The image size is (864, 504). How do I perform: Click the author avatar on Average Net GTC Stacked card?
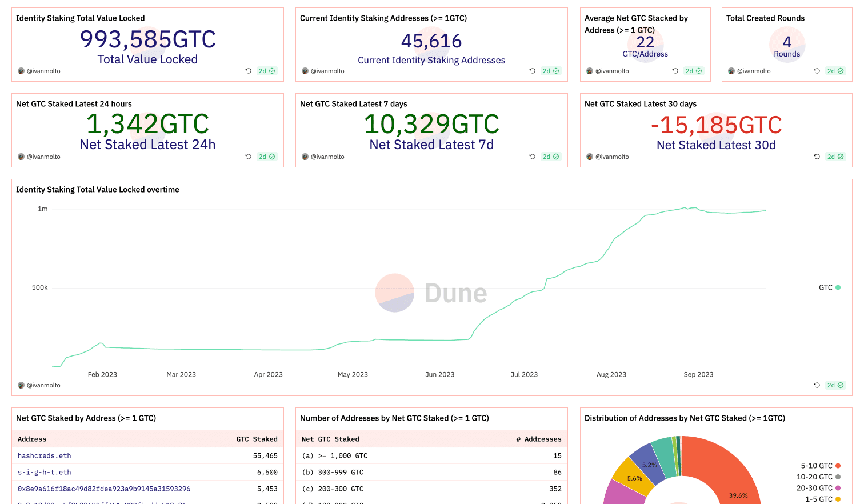click(x=590, y=71)
